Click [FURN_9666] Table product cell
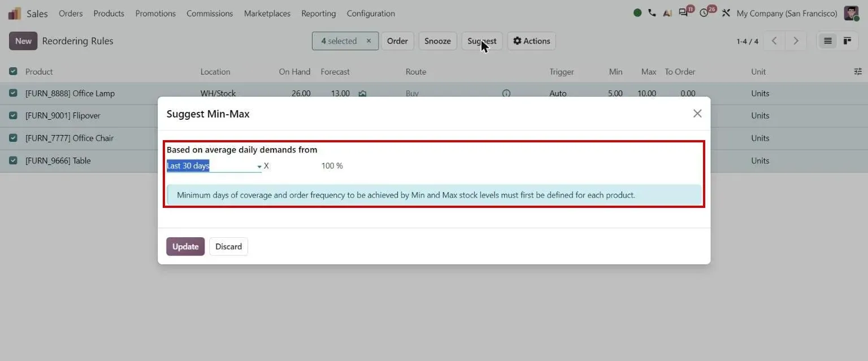 tap(58, 160)
